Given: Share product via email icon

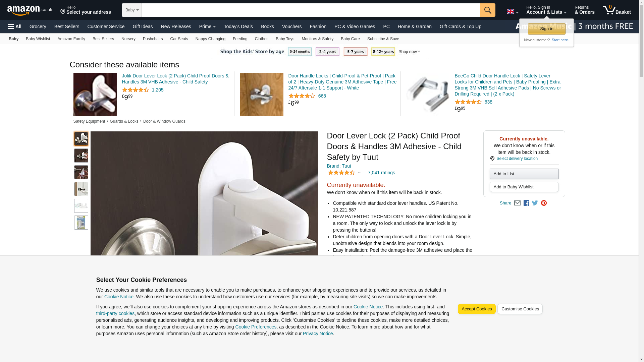Looking at the screenshot, I should click(x=517, y=203).
